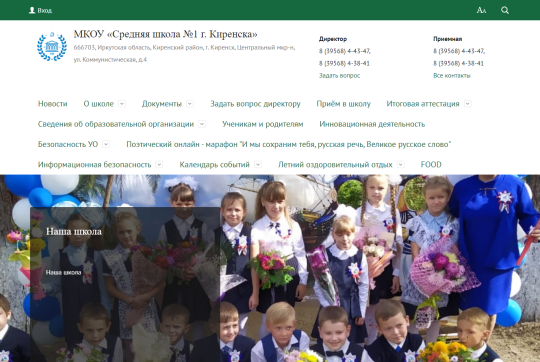Screen dimensions: 540x362
Task: Open the Все контакты link
Action: 452,75
